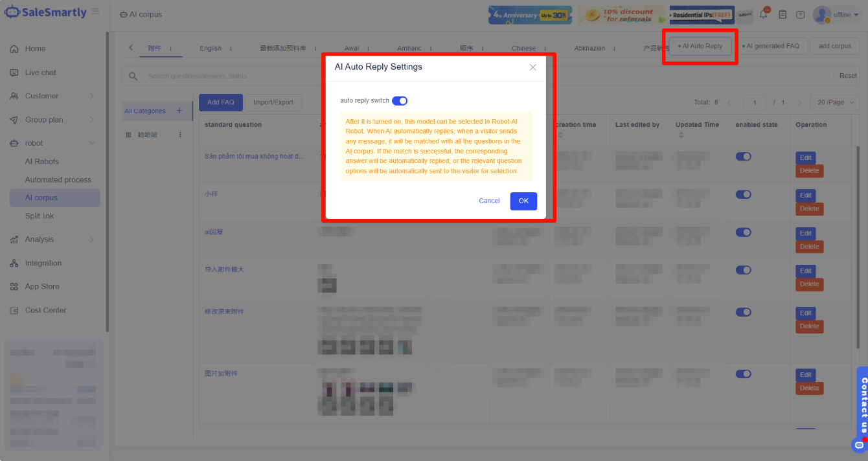Open the options dots beside the English tab
The height and width of the screenshot is (461, 868).
[231, 49]
